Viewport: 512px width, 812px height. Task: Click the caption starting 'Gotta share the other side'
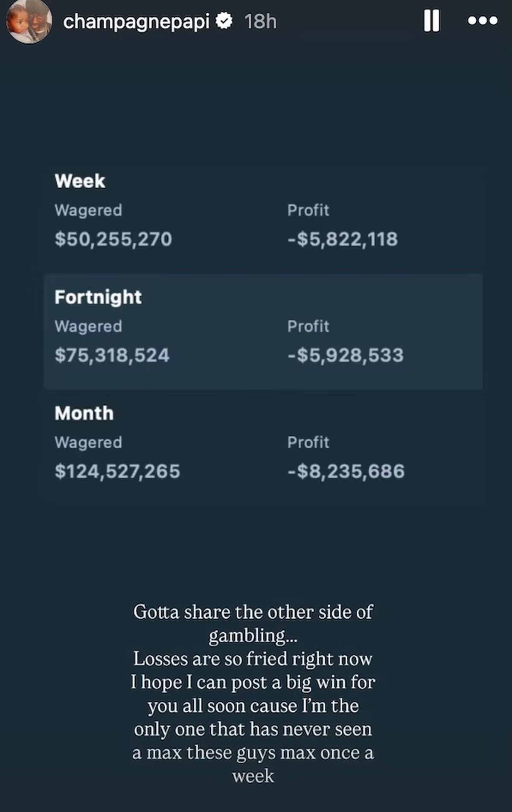pos(253,694)
